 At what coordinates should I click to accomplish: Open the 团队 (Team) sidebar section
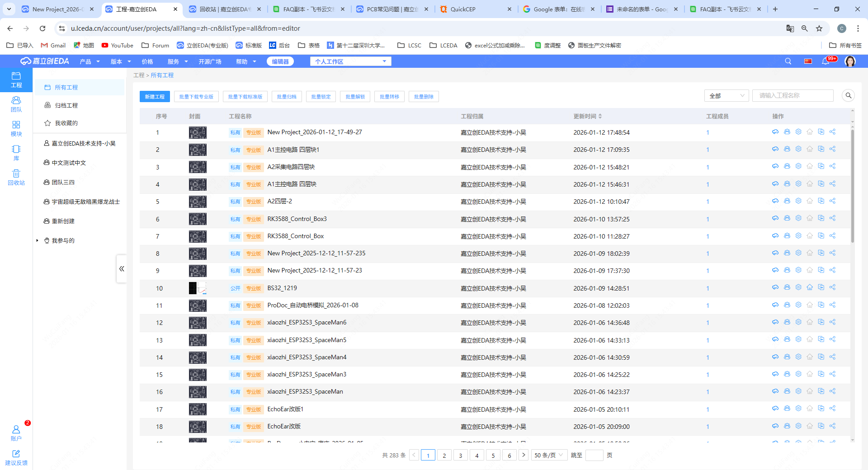(16, 104)
